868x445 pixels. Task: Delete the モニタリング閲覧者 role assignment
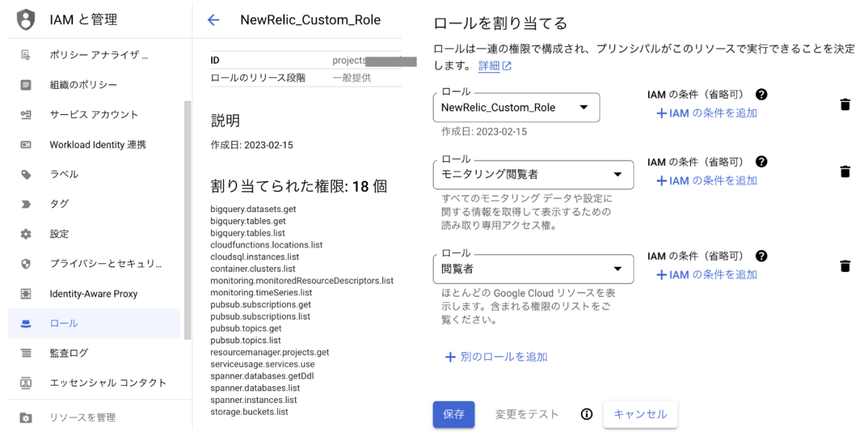coord(844,171)
